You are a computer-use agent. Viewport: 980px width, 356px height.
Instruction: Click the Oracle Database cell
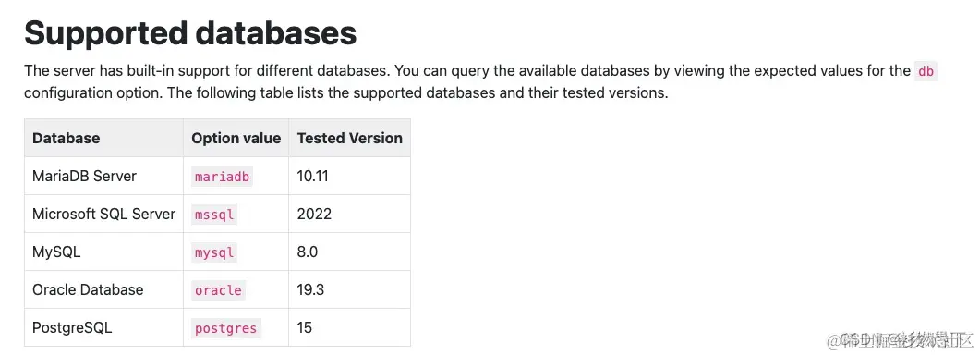click(88, 289)
